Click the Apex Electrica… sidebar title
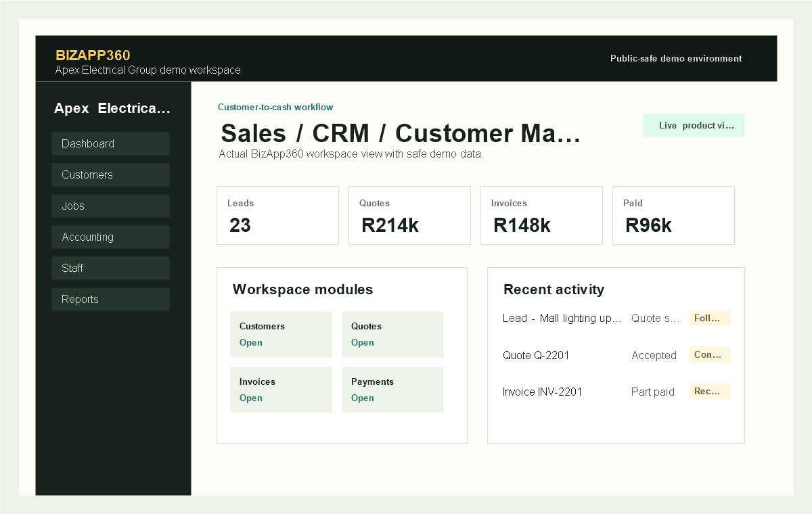The height and width of the screenshot is (514, 812). pyautogui.click(x=112, y=108)
